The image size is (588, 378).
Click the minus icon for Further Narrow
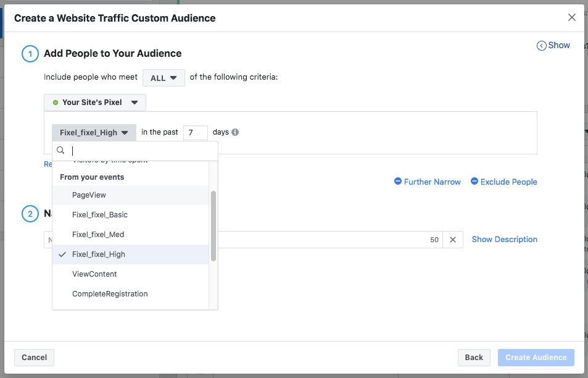398,182
